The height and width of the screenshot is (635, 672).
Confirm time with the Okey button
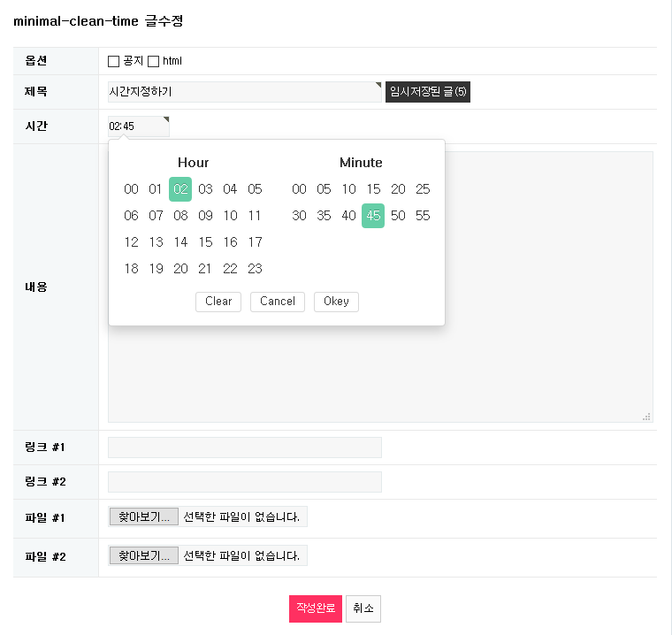[x=336, y=302]
